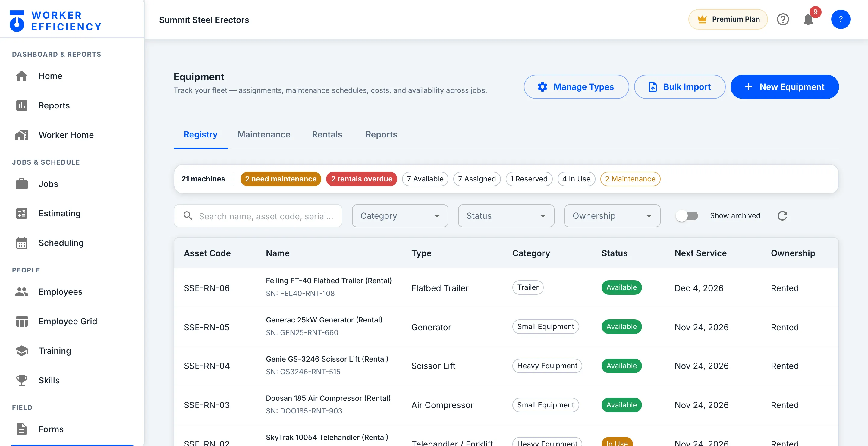Image resolution: width=868 pixels, height=446 pixels.
Task: Filter by 7 Available chip
Action: 425,179
